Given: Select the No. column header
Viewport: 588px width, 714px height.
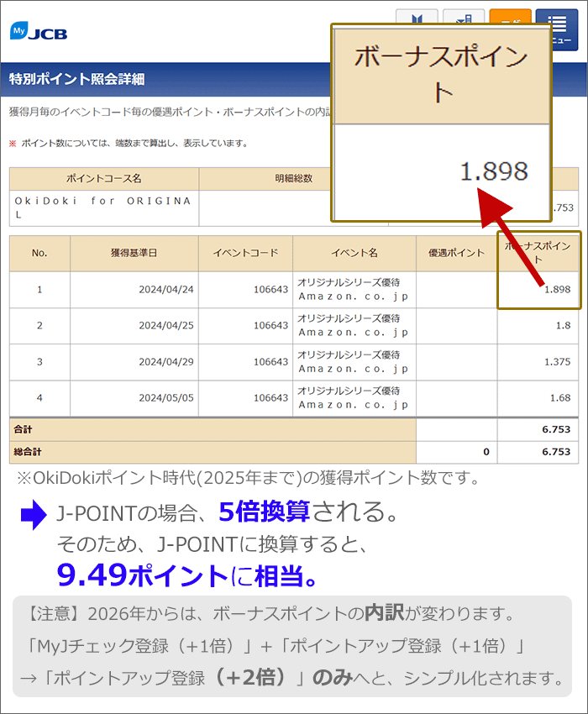Looking at the screenshot, I should tap(39, 253).
